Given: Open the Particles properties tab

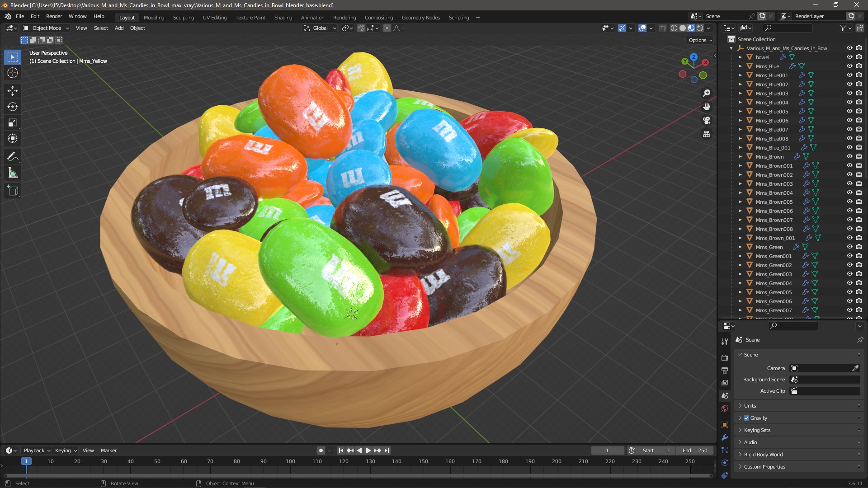Looking at the screenshot, I should pyautogui.click(x=725, y=450).
